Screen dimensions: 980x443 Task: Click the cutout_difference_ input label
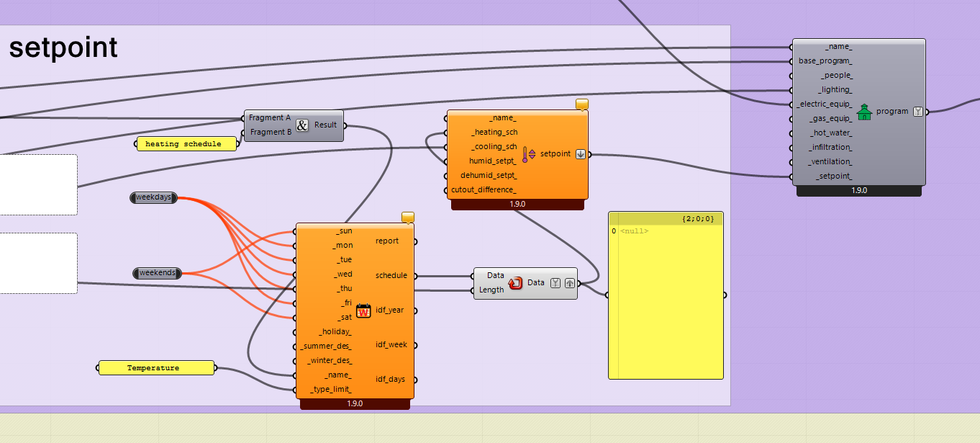[x=484, y=190]
